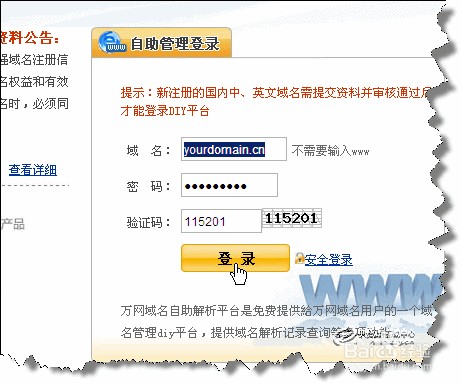Focus the 密码 password field

pyautogui.click(x=229, y=185)
